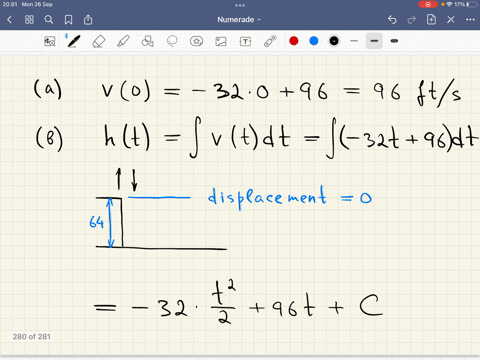Tap the screen recording indicator
Image resolution: width=480 pixels, height=360 pixels.
click(428, 4)
